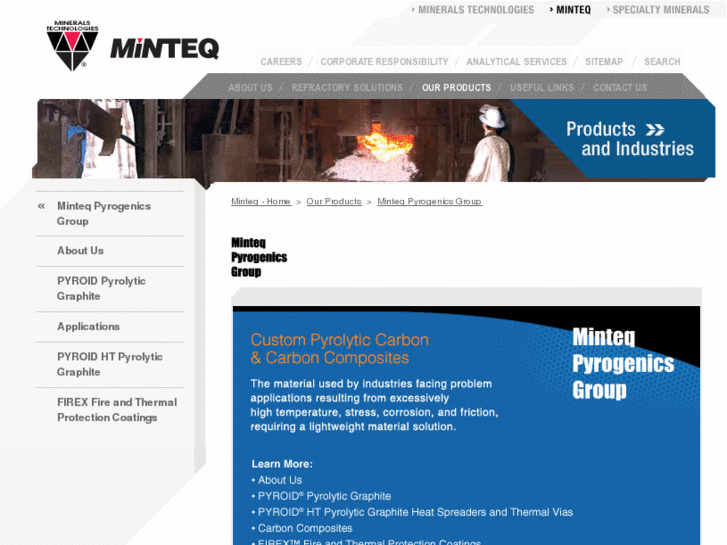Click the double-arrow icon beside Products

655,129
